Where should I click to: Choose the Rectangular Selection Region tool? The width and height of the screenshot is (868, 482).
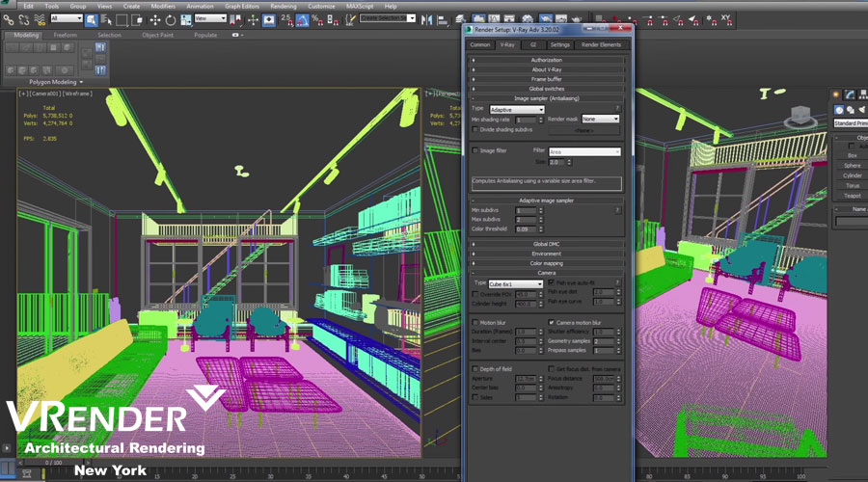[x=121, y=19]
